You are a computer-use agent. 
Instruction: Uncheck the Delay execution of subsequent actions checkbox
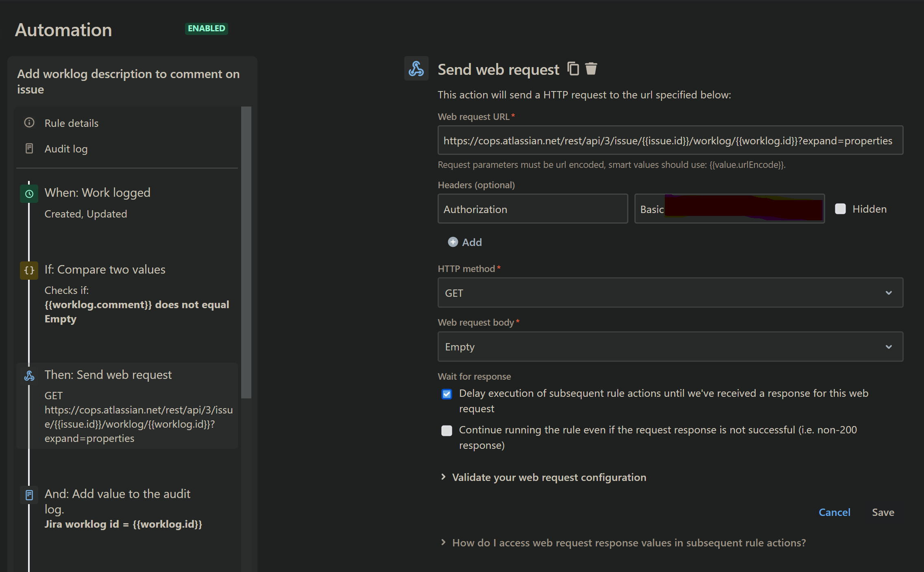447,394
